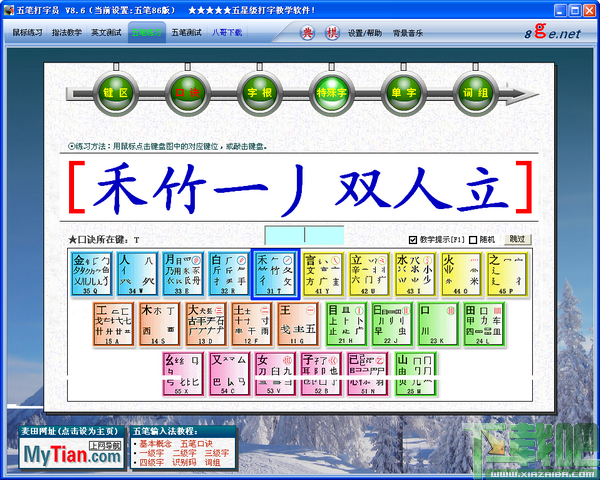Switch to the 五笔测试 tab
The width and height of the screenshot is (600, 480).
186,33
